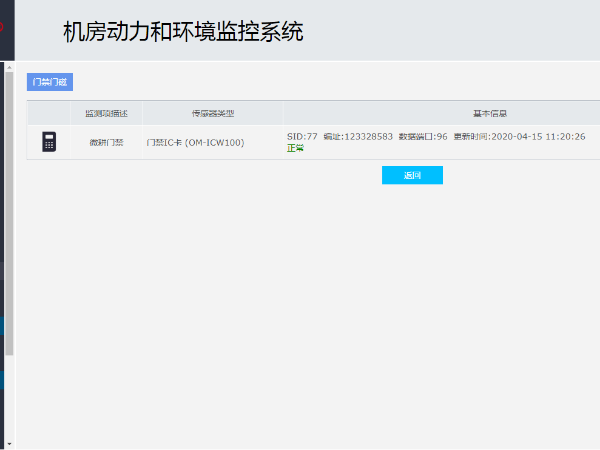Click the empty header cell above device icon
The width and height of the screenshot is (600, 450).
click(x=49, y=113)
